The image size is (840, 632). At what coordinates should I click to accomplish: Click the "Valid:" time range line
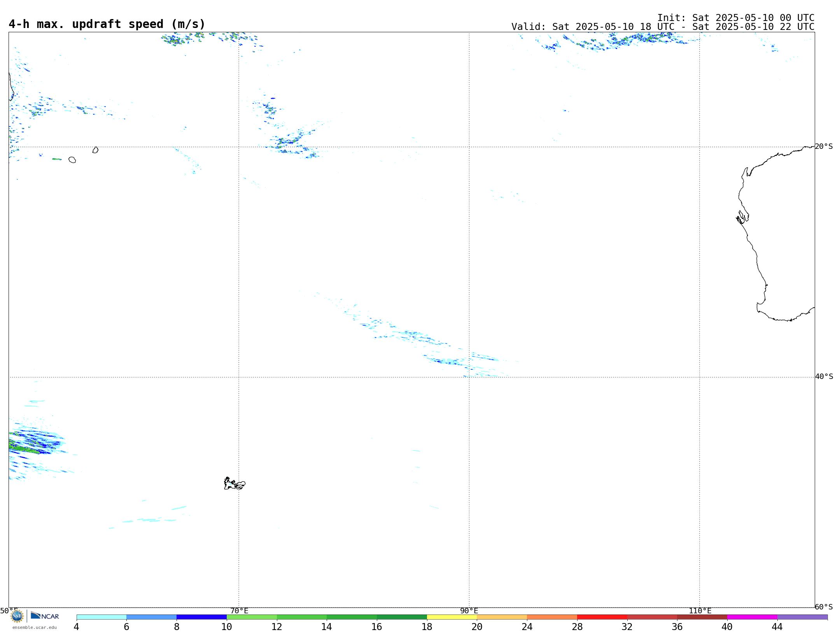click(663, 27)
